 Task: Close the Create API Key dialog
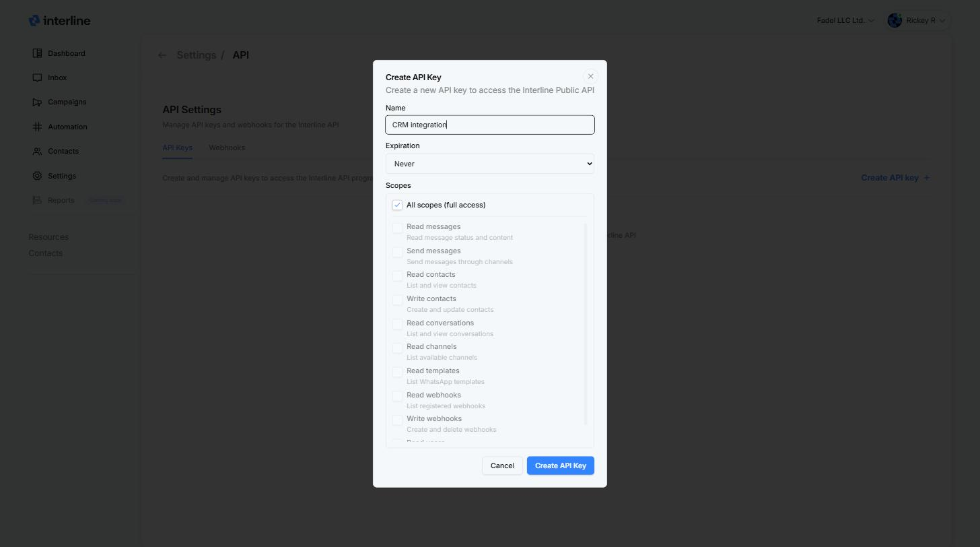click(x=590, y=77)
